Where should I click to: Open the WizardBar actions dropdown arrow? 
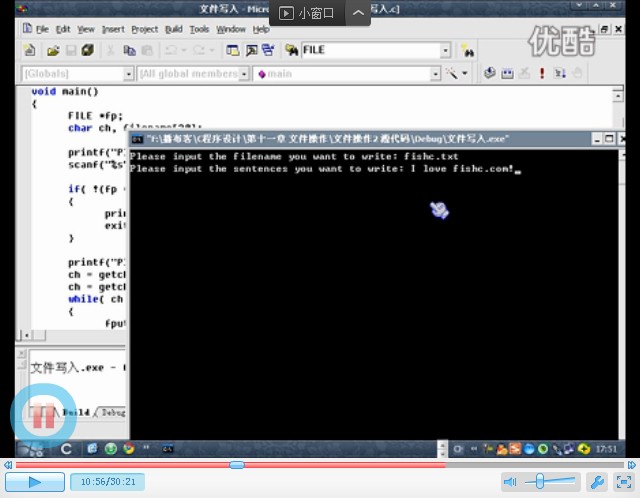[465, 73]
